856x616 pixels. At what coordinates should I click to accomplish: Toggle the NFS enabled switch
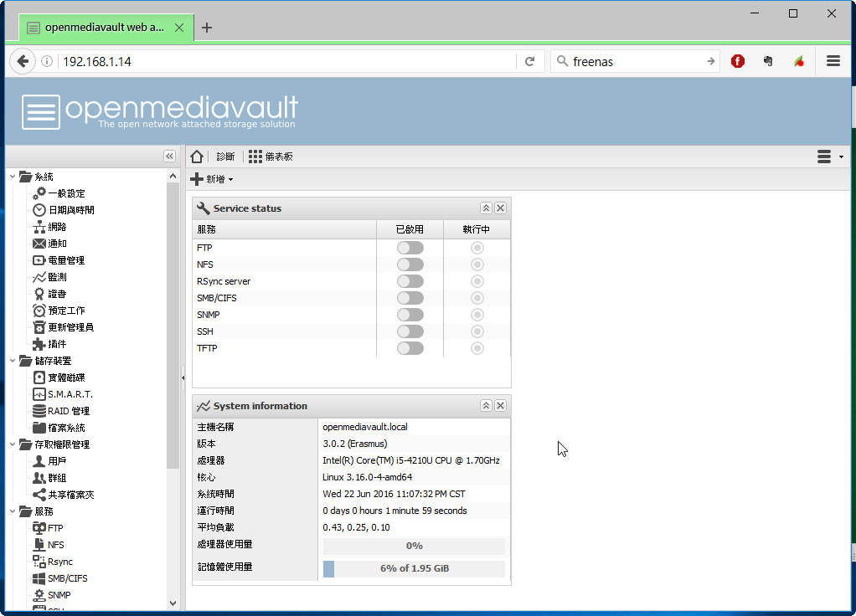(x=410, y=264)
